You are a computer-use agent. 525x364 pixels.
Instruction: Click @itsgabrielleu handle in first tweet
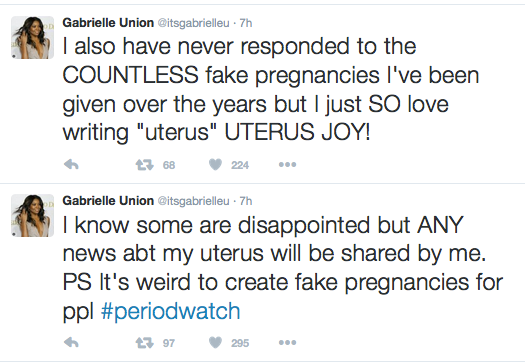[x=193, y=23]
